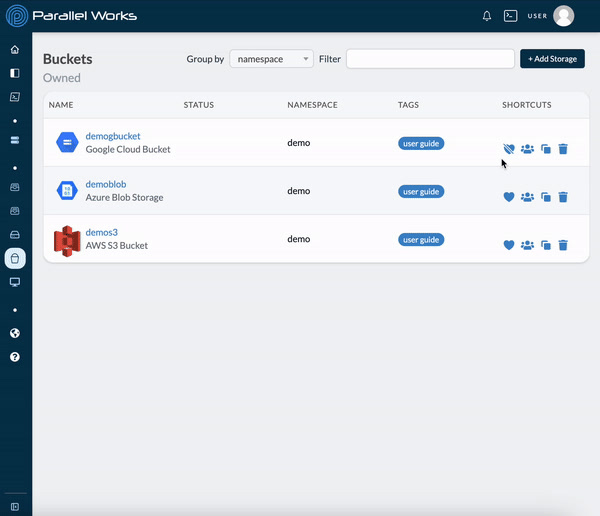
Task: Share demos3 using the people icon
Action: (x=527, y=245)
